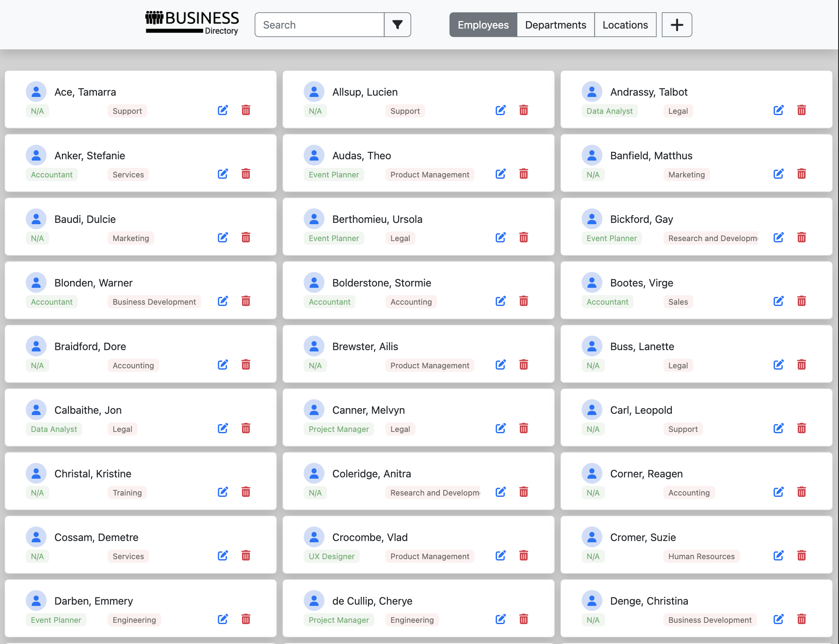The image size is (839, 644).
Task: Click the trash icon for Audas, Theo
Action: point(523,174)
